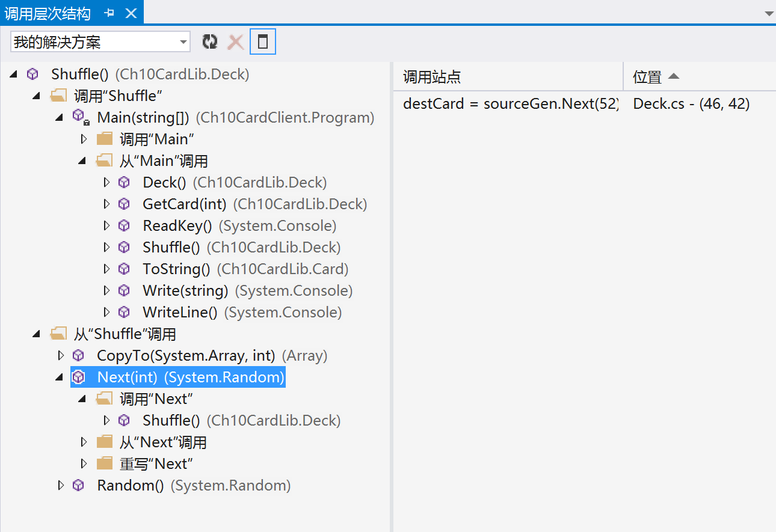Expand the WriteLine() node
The image size is (776, 532).
tap(106, 312)
